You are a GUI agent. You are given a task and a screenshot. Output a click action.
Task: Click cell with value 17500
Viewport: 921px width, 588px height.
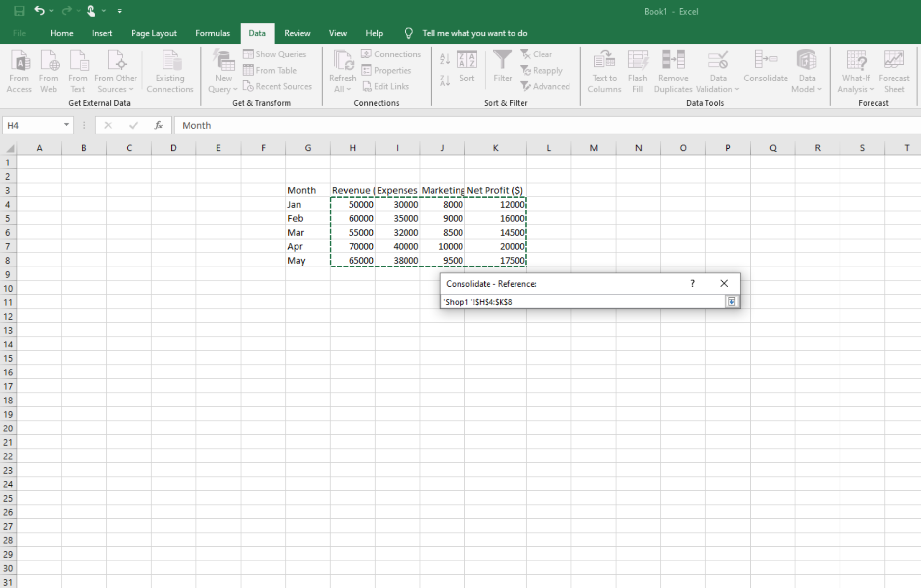tap(495, 261)
